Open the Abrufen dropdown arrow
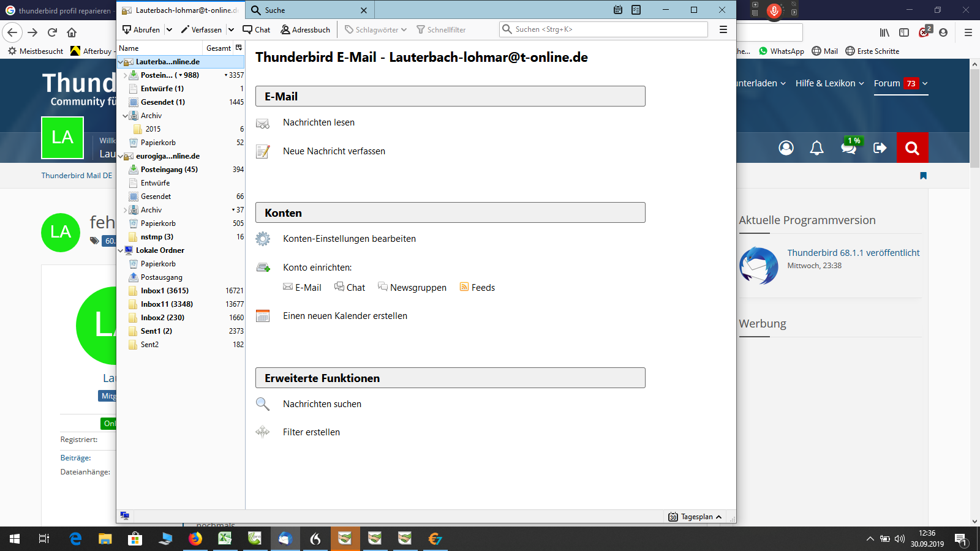Screen dimensions: 980x551 point(169,29)
